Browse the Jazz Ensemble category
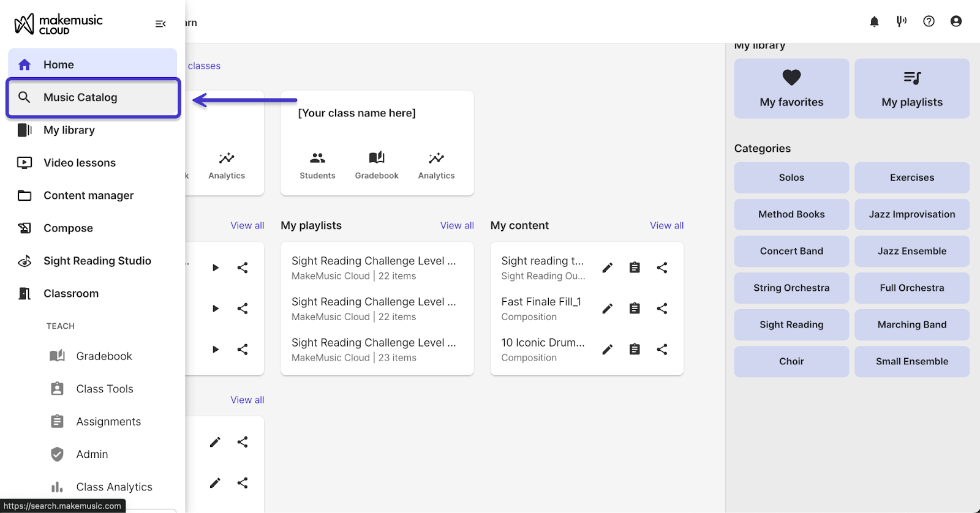 (x=912, y=251)
